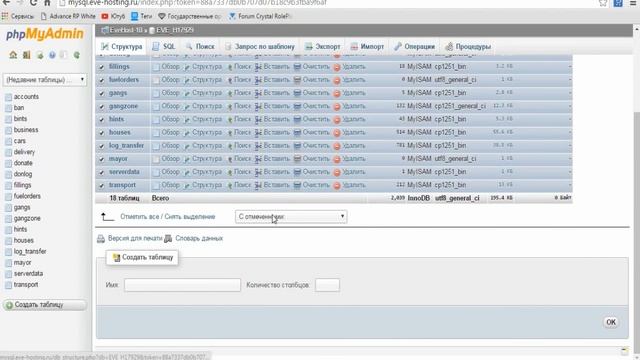Viewport: 640px width, 360px height.
Task: Open the YouTube bookmark in bookmarks bar
Action: [113, 16]
